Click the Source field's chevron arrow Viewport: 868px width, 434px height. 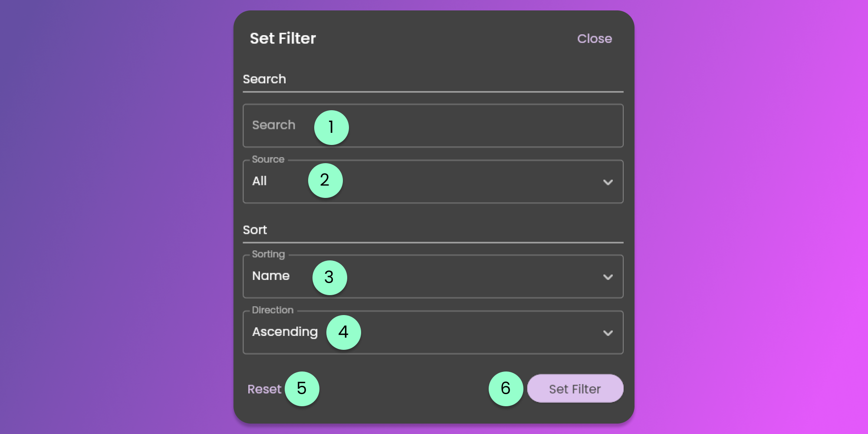pyautogui.click(x=608, y=182)
